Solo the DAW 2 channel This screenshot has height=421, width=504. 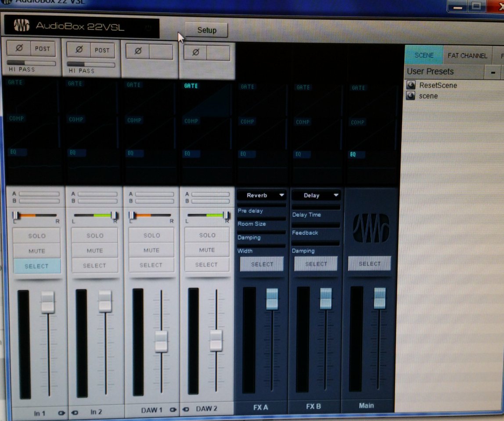tap(207, 235)
